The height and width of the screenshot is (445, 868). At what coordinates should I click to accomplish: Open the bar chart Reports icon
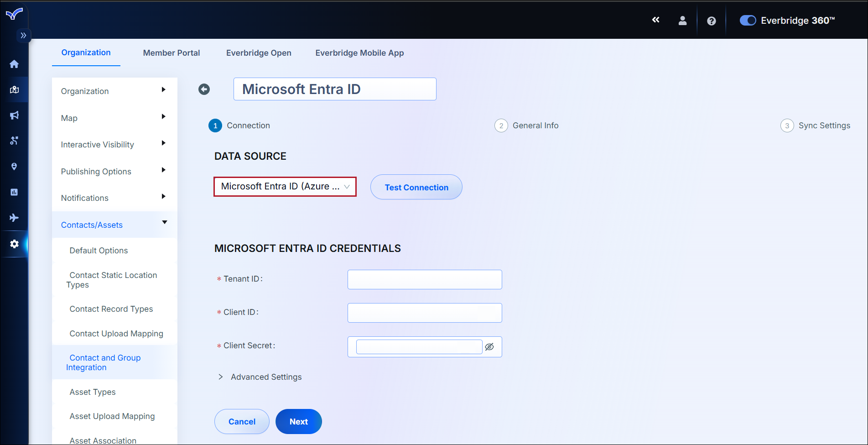[14, 192]
